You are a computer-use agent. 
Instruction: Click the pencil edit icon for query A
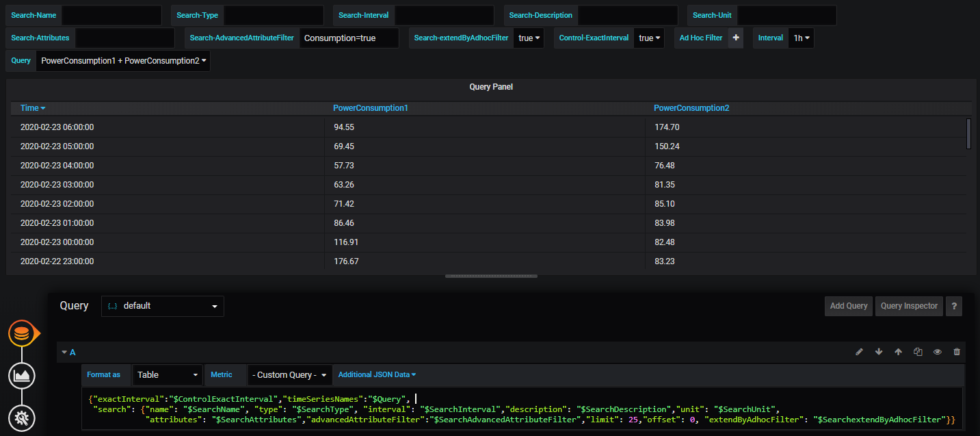[860, 352]
